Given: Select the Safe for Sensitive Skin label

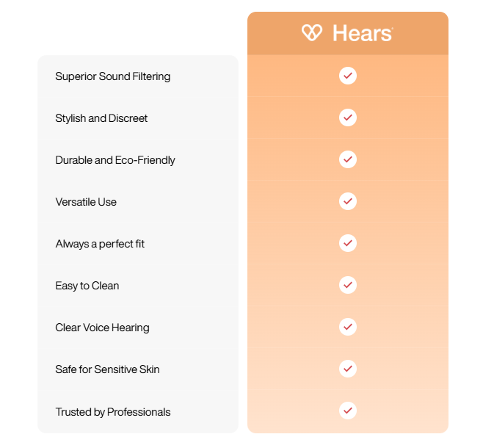Looking at the screenshot, I should click(107, 369).
